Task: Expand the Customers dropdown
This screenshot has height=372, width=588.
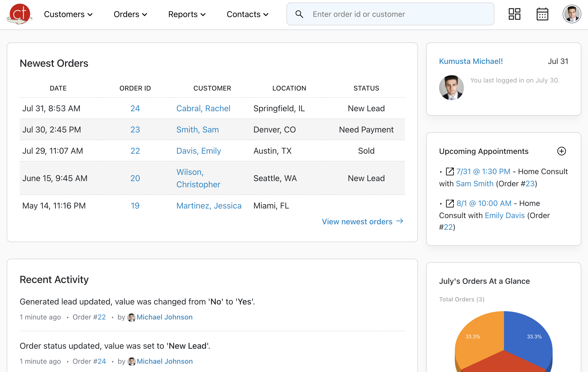Action: [x=68, y=14]
